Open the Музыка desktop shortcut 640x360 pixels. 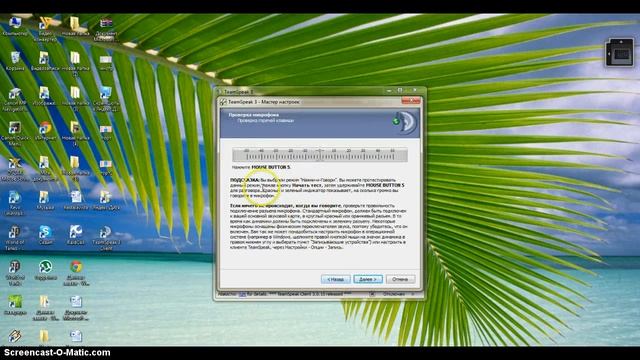tap(45, 200)
